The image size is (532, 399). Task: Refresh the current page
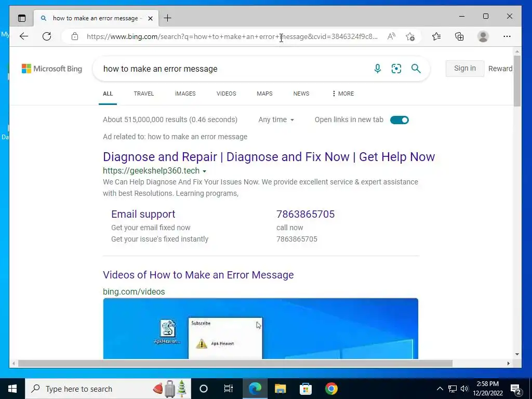click(x=47, y=36)
